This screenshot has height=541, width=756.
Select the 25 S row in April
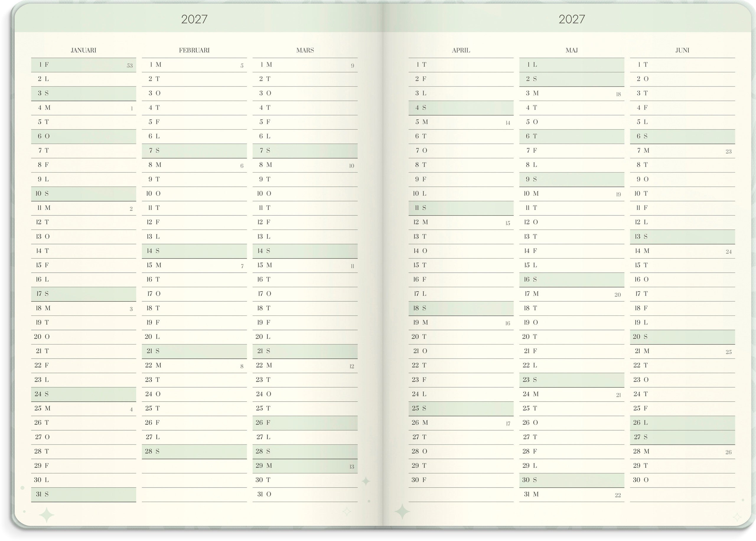click(x=461, y=409)
